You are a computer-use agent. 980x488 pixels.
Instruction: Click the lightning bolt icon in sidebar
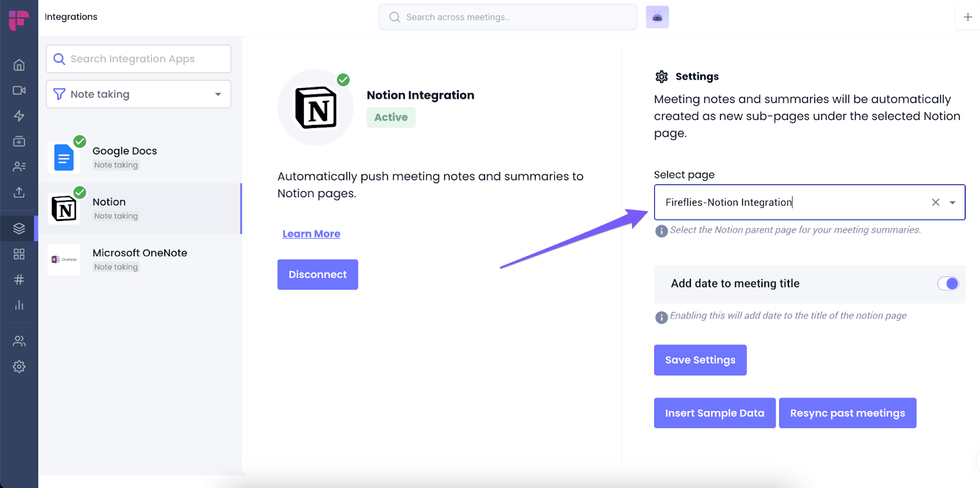pos(19,116)
